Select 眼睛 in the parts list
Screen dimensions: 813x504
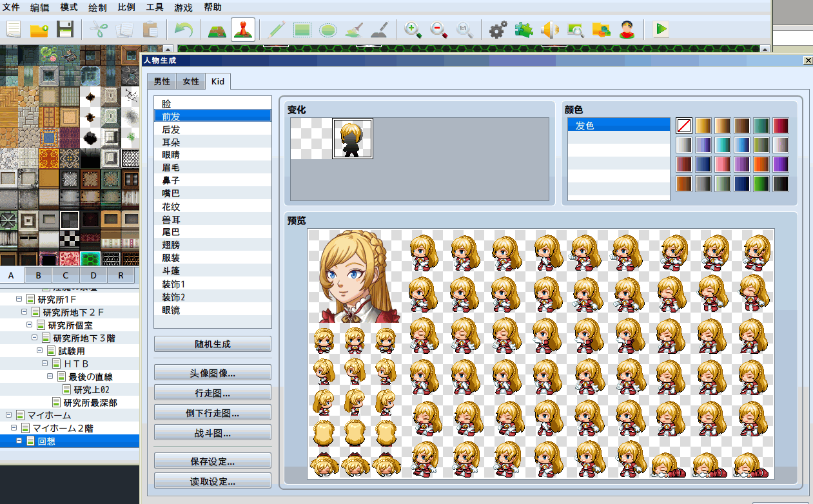point(213,155)
